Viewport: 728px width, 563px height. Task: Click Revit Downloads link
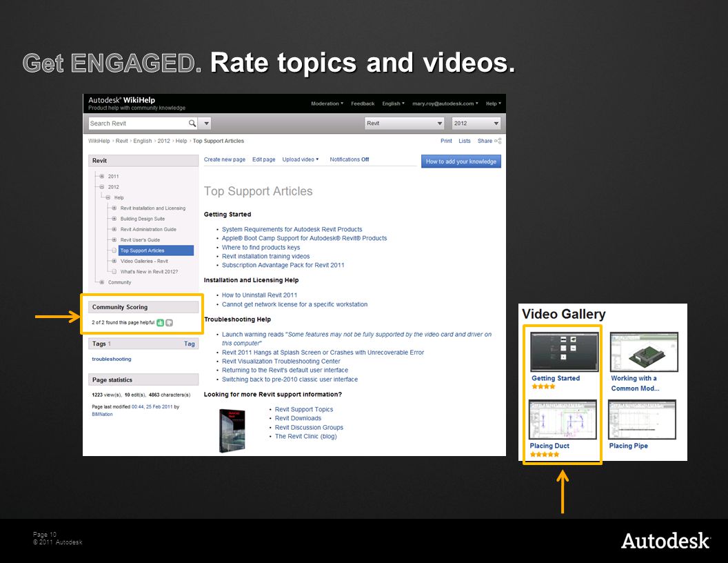click(x=298, y=418)
